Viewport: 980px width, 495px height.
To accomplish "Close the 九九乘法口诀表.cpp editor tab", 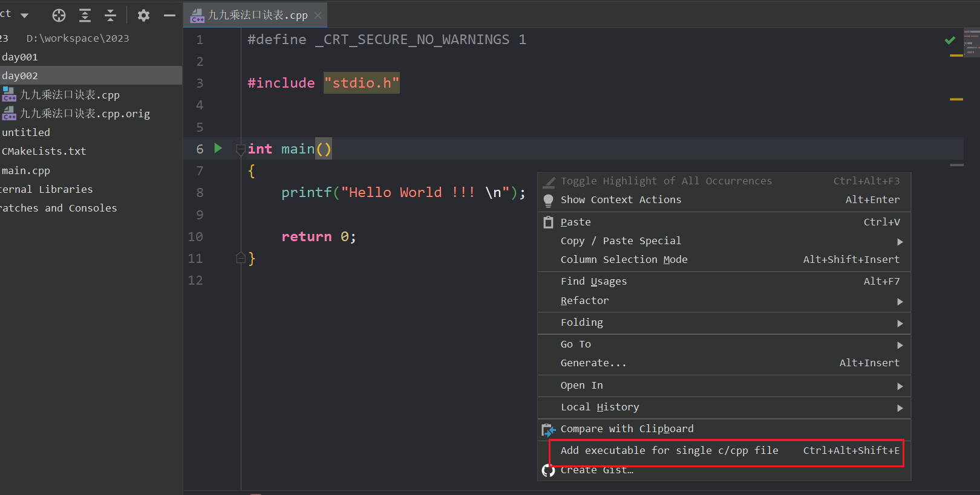I will click(x=318, y=16).
